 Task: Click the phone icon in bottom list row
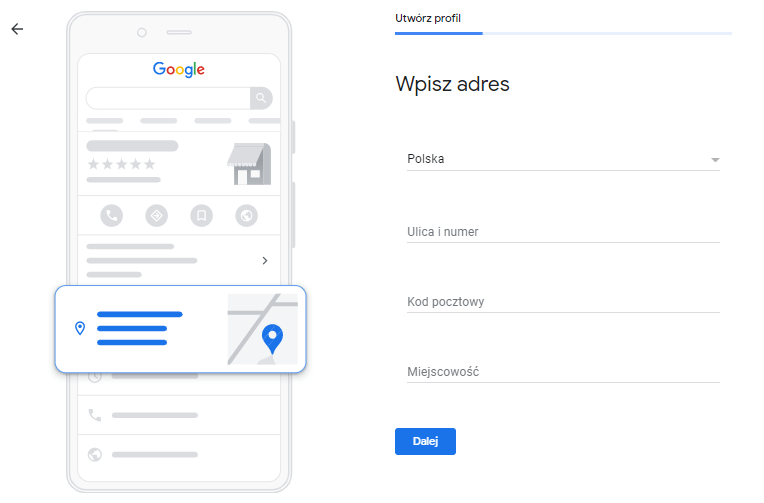pyautogui.click(x=95, y=414)
